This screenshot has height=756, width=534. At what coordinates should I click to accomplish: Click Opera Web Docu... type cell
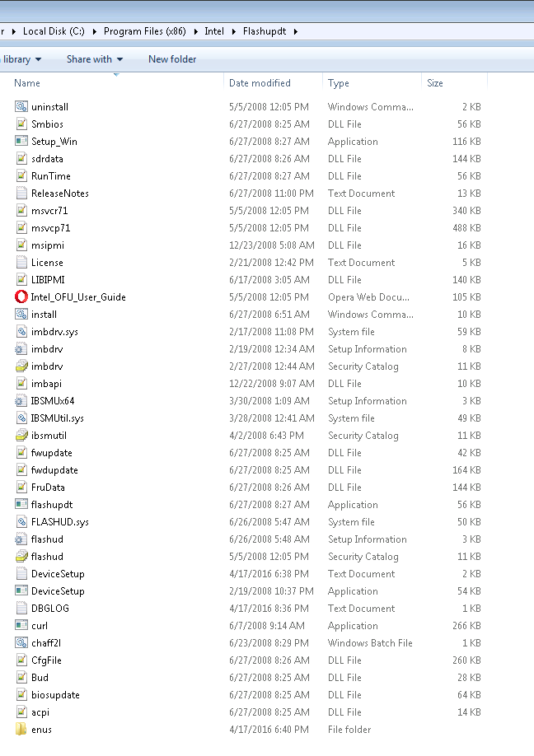click(368, 297)
